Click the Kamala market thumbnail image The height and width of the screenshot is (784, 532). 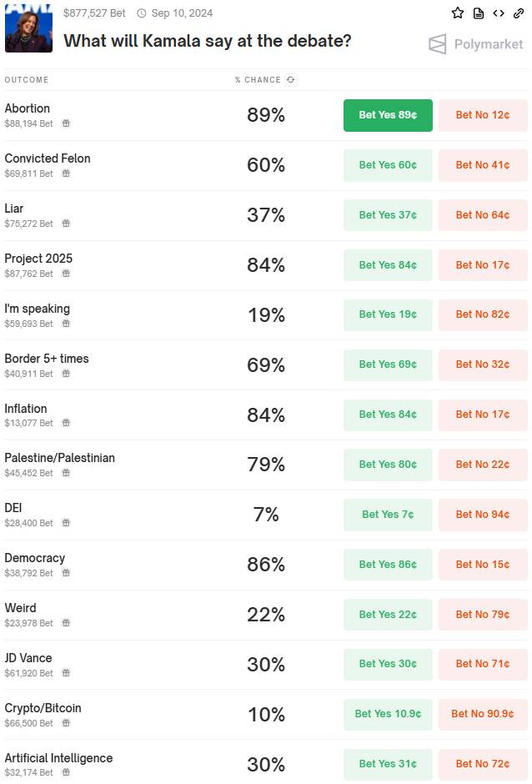[x=28, y=28]
